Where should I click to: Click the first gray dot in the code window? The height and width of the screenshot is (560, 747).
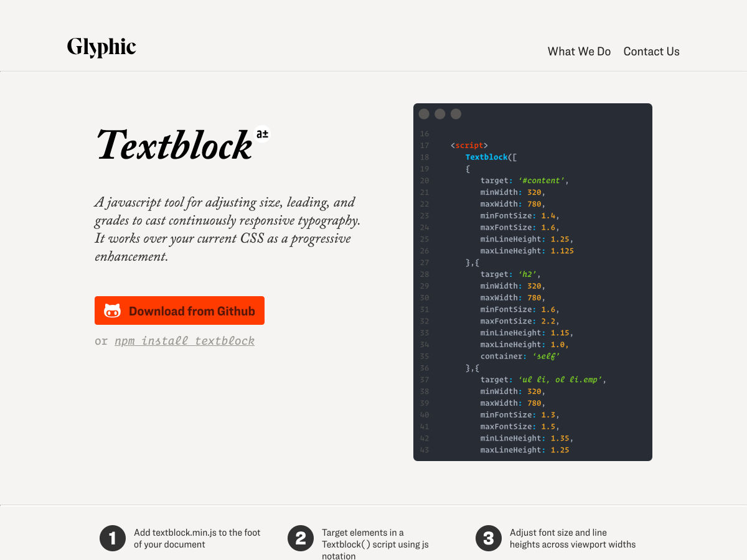tap(424, 114)
